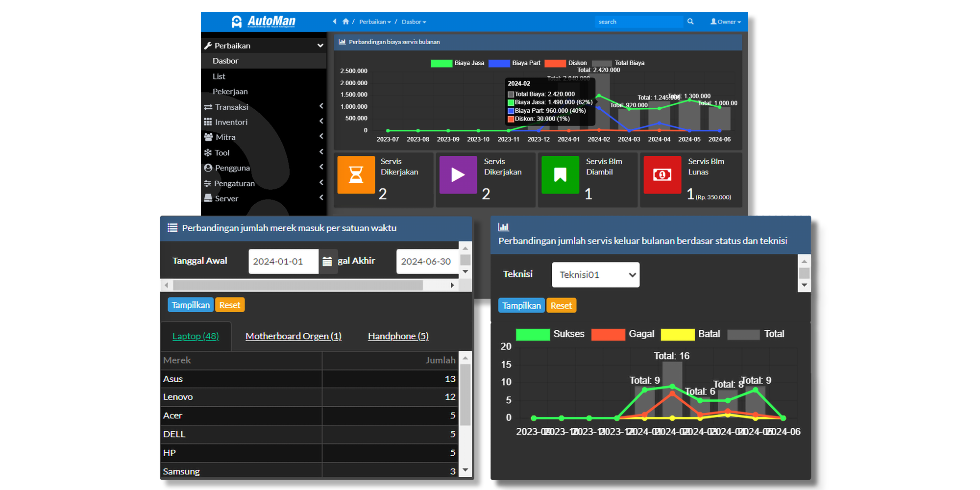Click the green Sukses color swatch
The image size is (980, 490).
click(x=532, y=334)
